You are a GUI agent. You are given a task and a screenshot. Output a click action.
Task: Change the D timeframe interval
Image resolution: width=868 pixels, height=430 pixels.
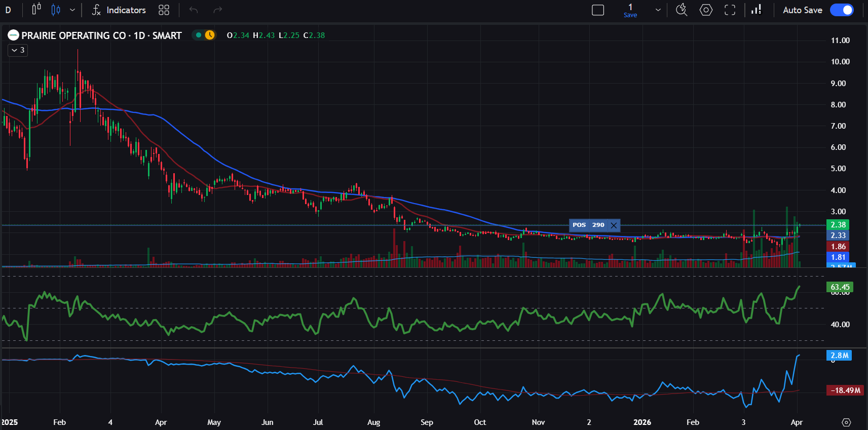pos(8,10)
